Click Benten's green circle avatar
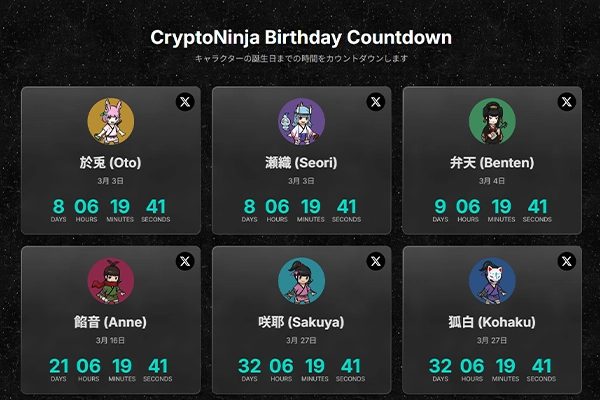The image size is (600, 400). click(492, 122)
